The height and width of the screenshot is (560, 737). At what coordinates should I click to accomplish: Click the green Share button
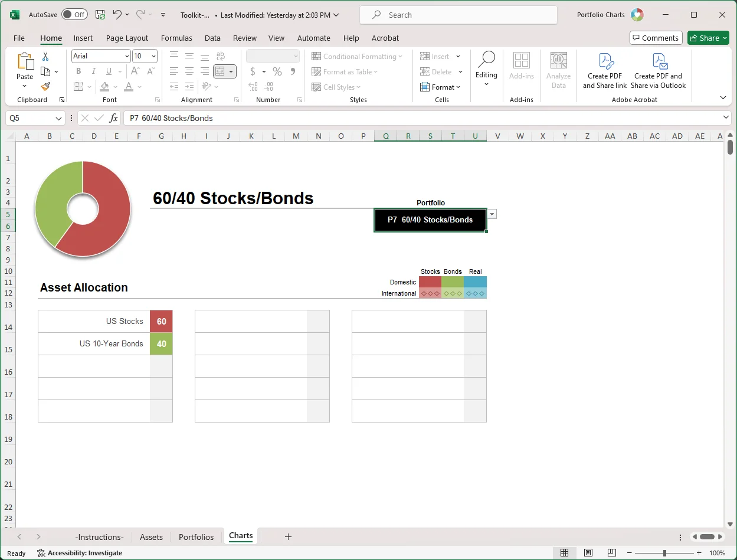point(708,38)
